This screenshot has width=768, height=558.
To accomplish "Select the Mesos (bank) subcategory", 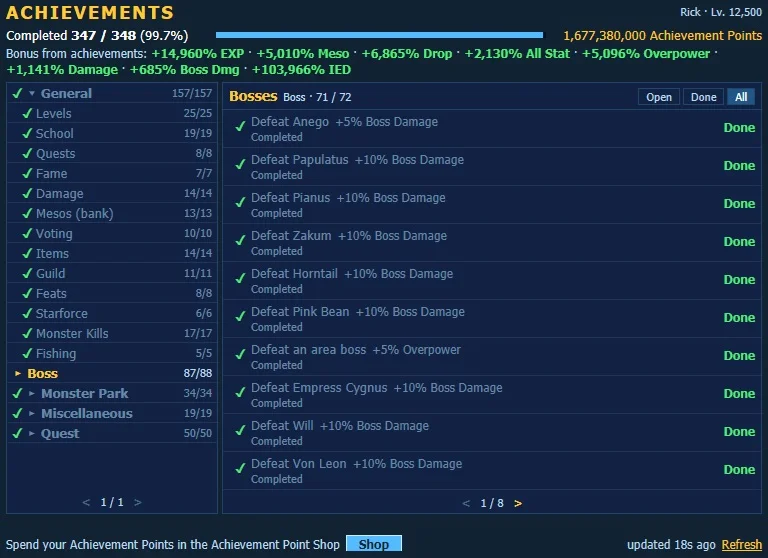I will pyautogui.click(x=112, y=214).
